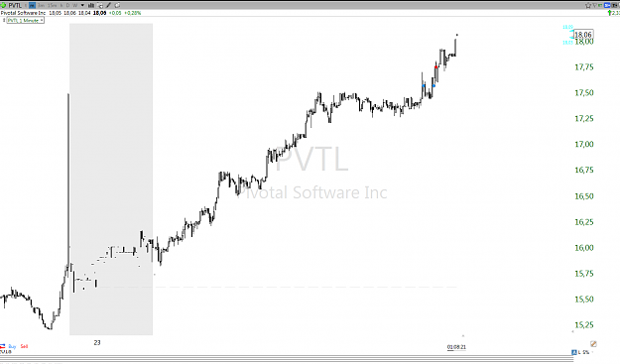
Task: Click the 16,00 price axis label
Action: [584, 248]
